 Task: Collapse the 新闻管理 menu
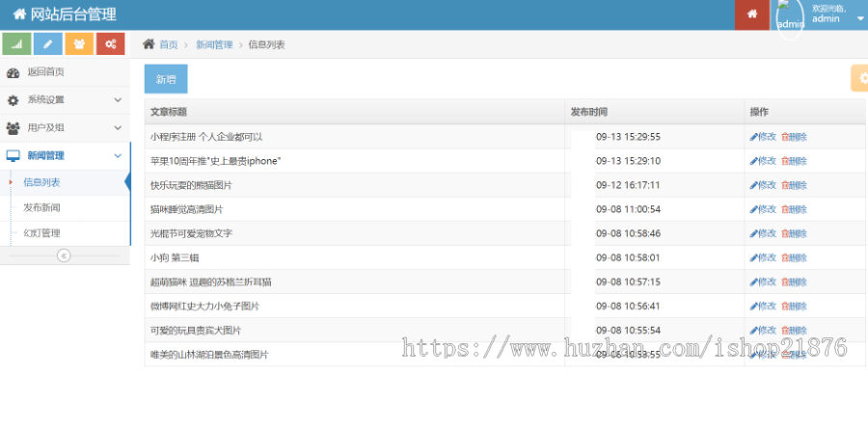point(64,155)
